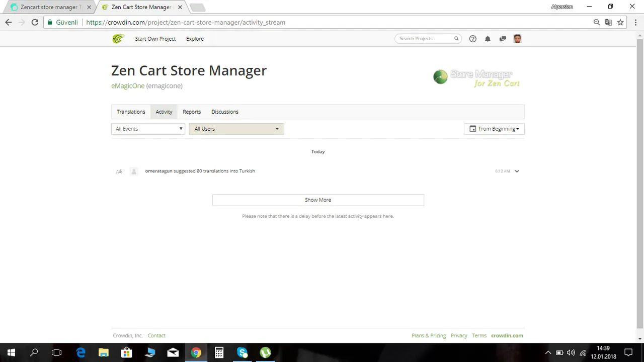644x362 pixels.
Task: Click the Google Translate icon in address bar
Action: click(x=608, y=22)
